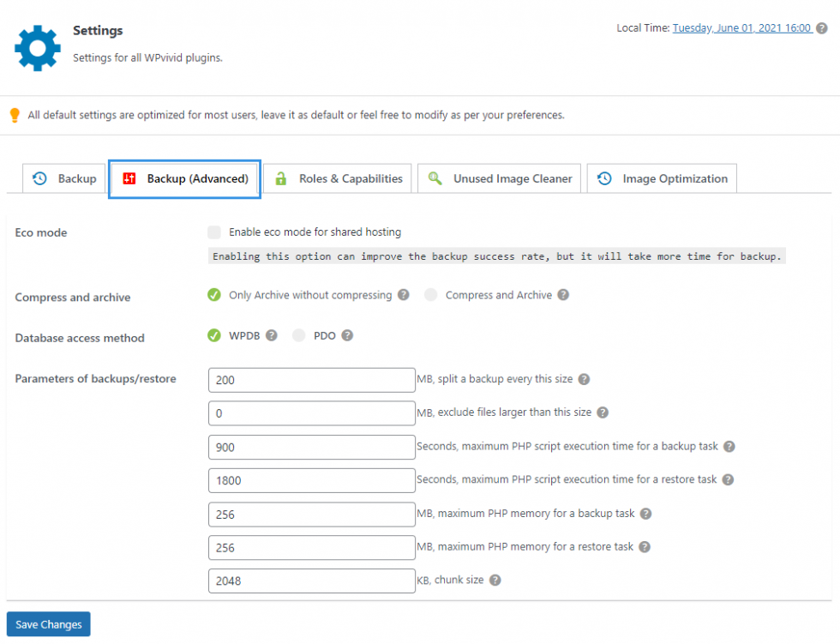Open help for backup task execution time
Screen dimensions: 840x644
click(729, 445)
